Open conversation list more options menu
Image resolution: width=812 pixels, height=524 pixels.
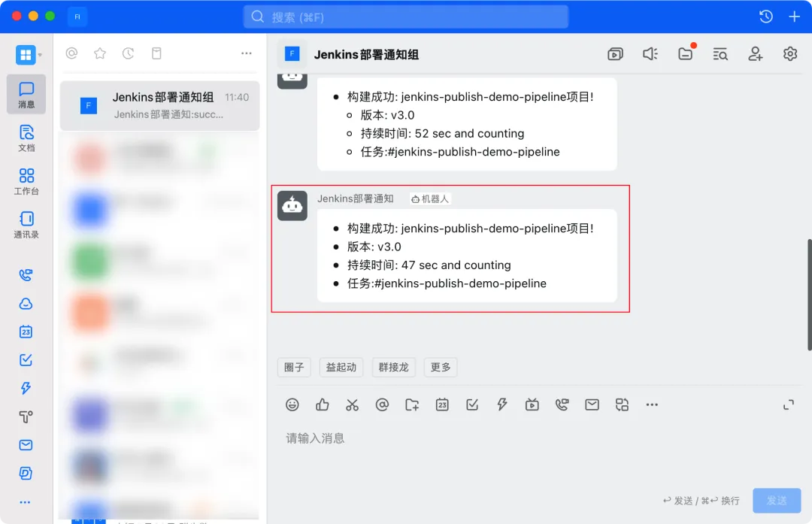point(247,53)
